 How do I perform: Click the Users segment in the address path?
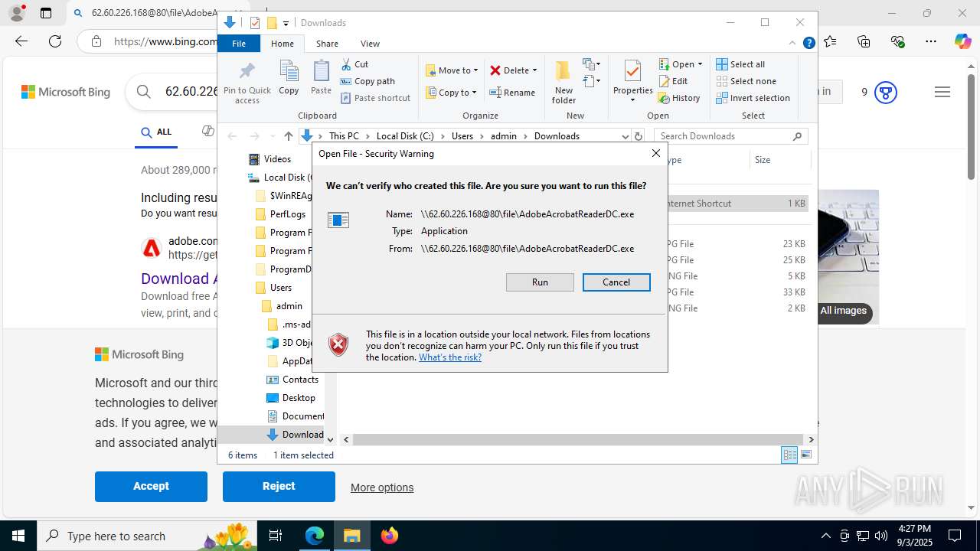pos(462,136)
